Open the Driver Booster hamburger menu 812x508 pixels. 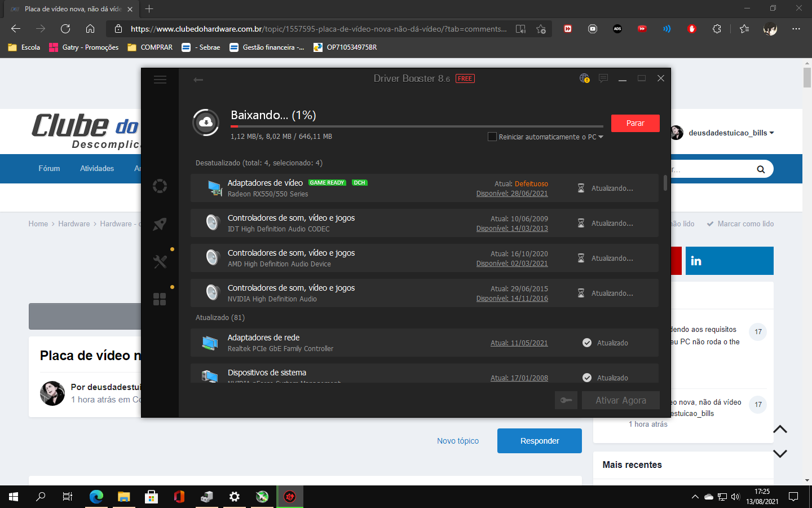point(160,80)
